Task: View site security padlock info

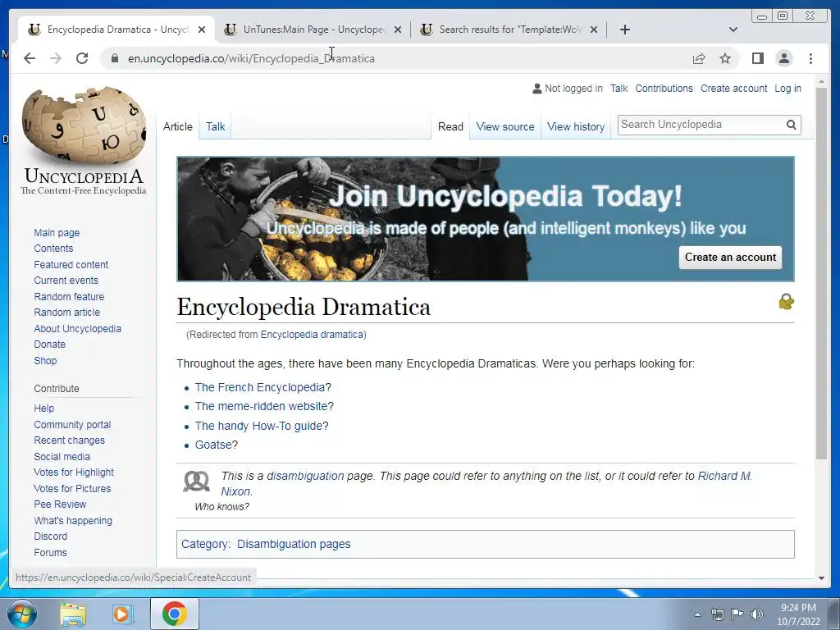Action: click(x=114, y=58)
